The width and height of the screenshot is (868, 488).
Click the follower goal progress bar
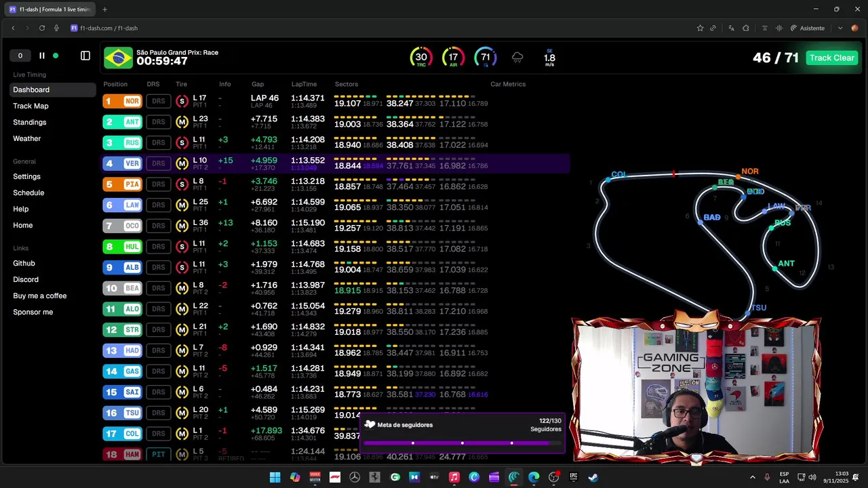[x=463, y=443]
